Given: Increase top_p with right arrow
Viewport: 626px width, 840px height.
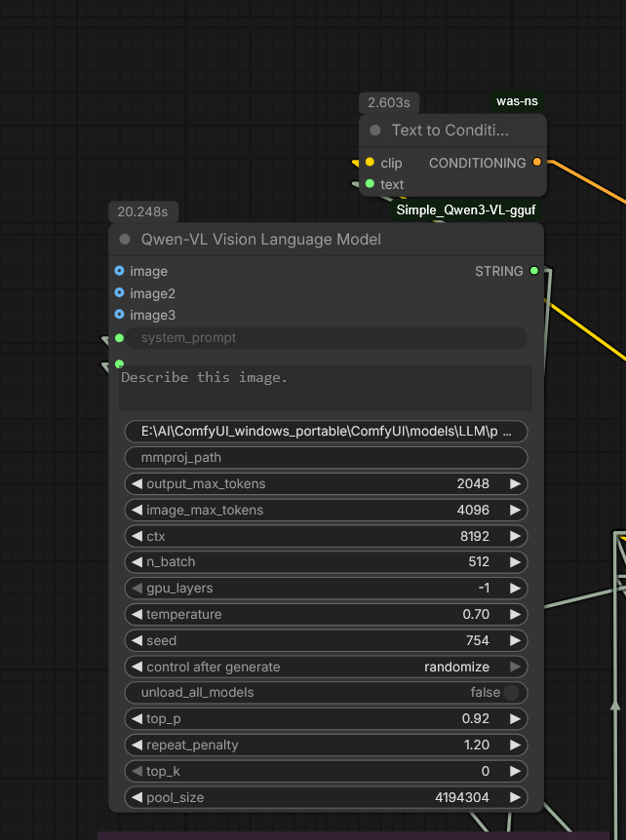Looking at the screenshot, I should click(x=515, y=719).
